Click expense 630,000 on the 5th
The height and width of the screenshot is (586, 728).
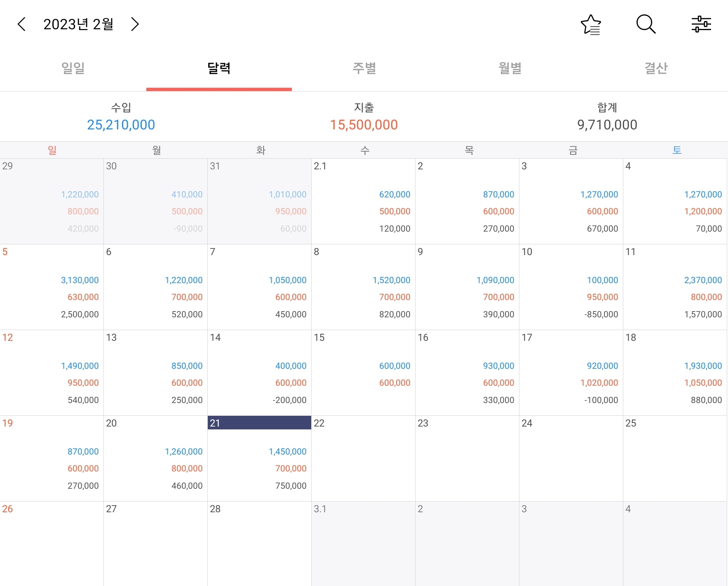point(83,297)
